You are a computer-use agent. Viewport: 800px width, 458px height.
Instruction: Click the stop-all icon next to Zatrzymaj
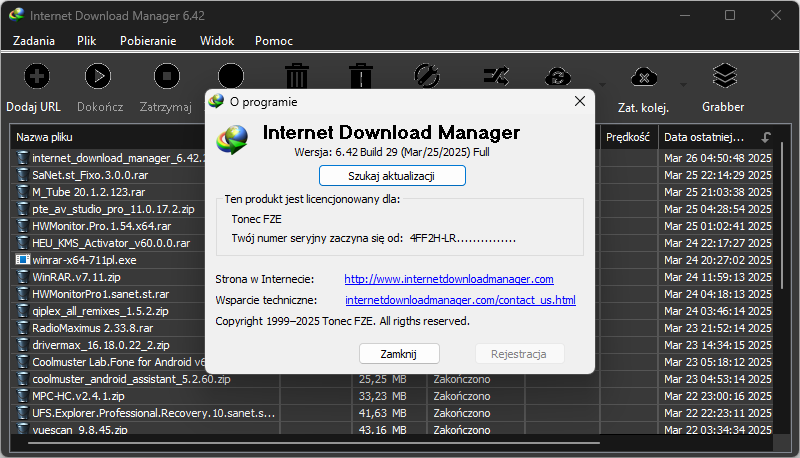[x=231, y=77]
